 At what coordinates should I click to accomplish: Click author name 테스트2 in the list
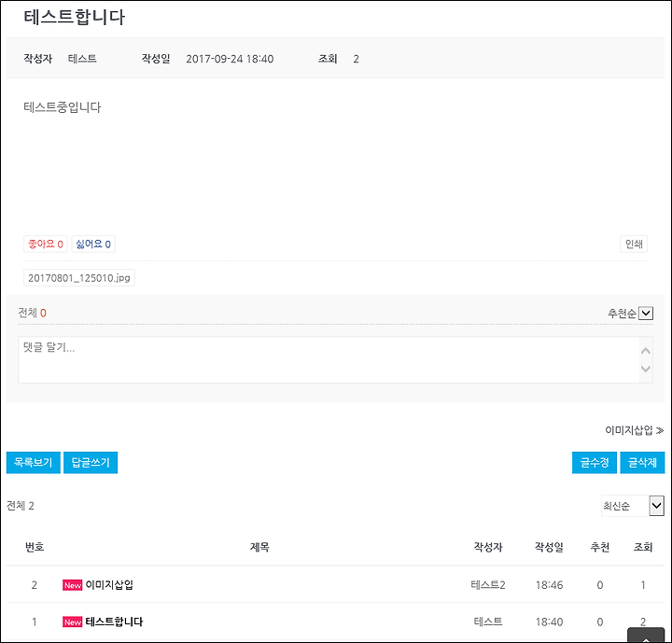click(488, 585)
